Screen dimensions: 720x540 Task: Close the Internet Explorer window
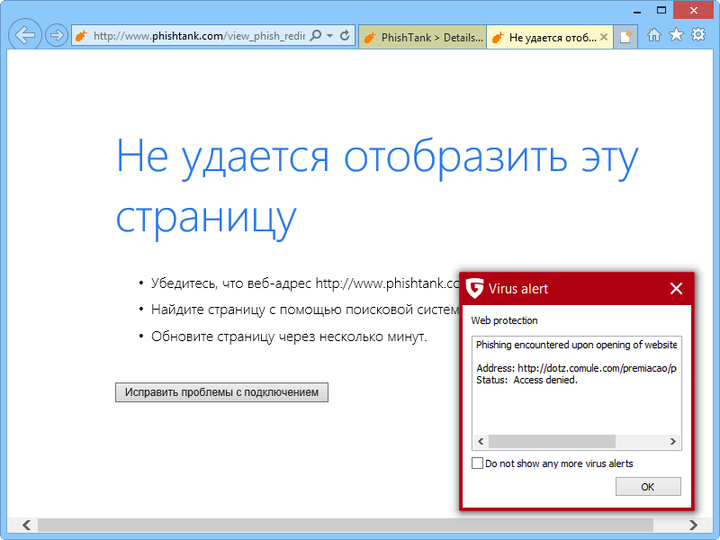tap(693, 10)
